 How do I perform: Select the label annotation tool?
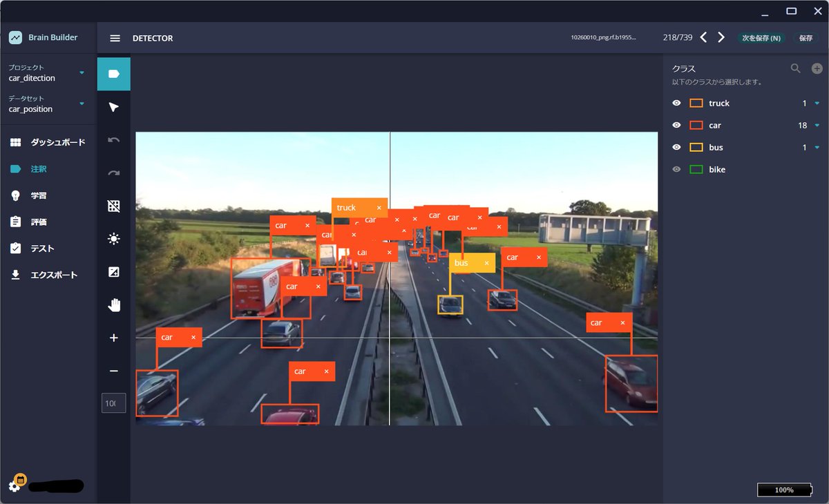pyautogui.click(x=114, y=74)
